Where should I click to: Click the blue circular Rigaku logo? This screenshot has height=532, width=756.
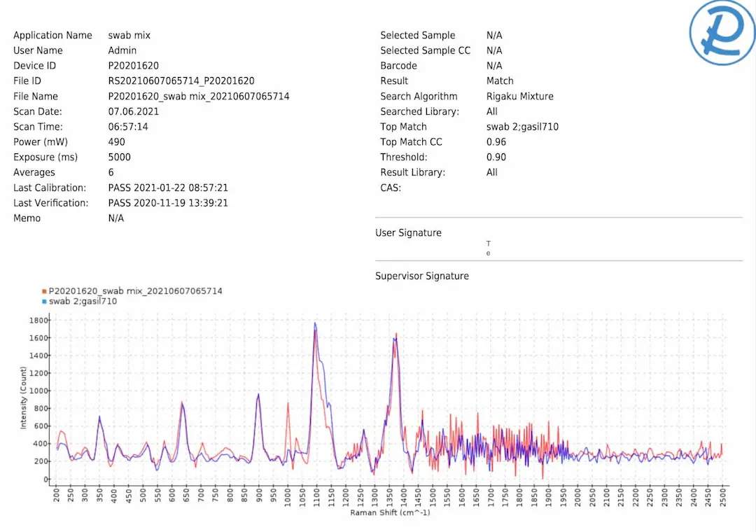point(722,33)
